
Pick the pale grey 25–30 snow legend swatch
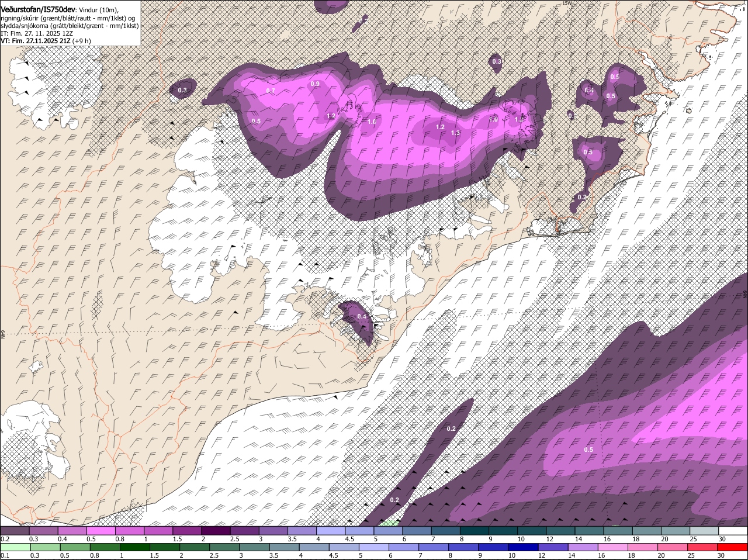[704, 531]
